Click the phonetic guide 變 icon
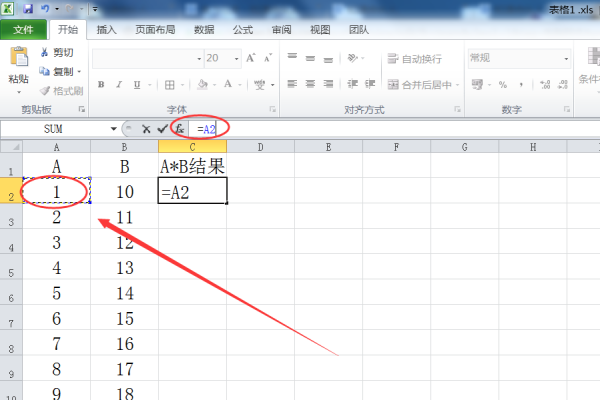Image resolution: width=600 pixels, height=400 pixels. (259, 85)
